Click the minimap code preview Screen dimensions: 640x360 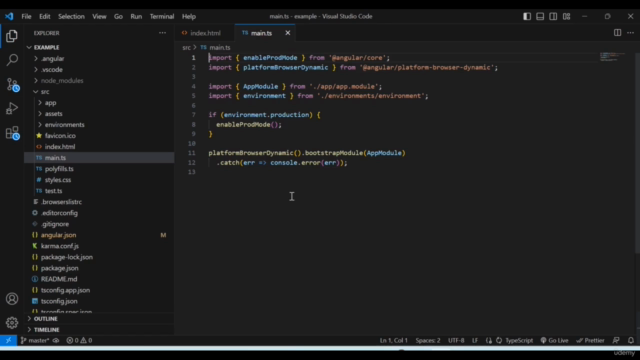[612, 56]
